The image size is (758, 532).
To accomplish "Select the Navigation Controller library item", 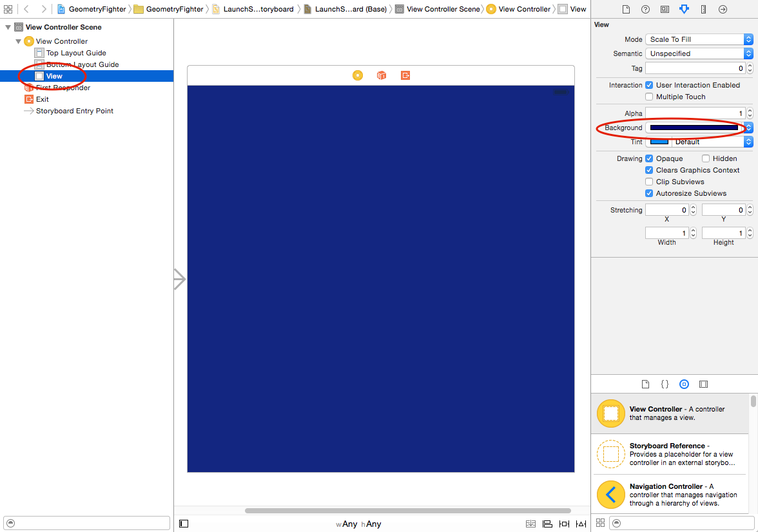I will pyautogui.click(x=670, y=494).
